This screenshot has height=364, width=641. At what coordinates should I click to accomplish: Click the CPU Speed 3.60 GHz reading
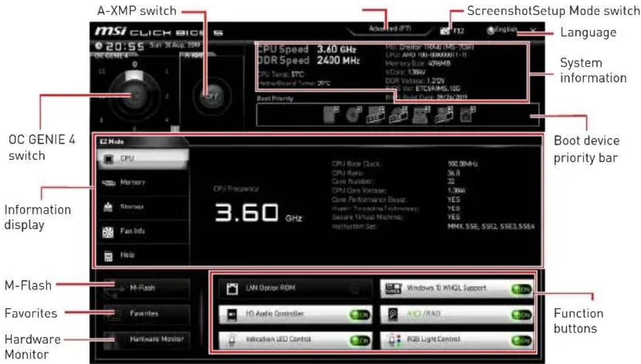coord(306,49)
